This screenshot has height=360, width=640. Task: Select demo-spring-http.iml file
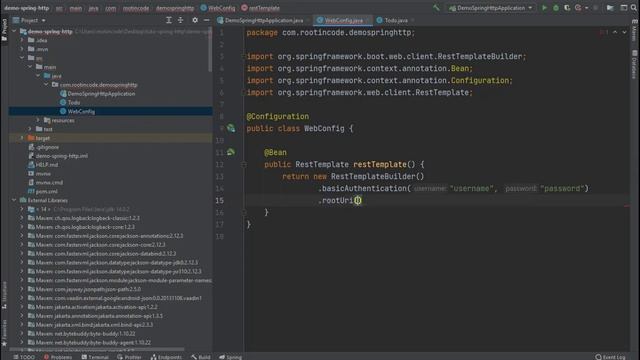[x=61, y=156]
